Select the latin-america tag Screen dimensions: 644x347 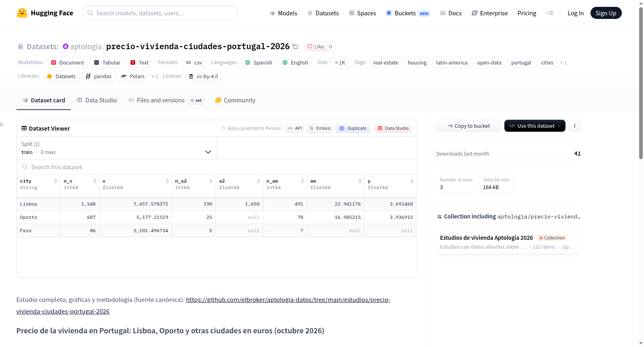click(452, 62)
